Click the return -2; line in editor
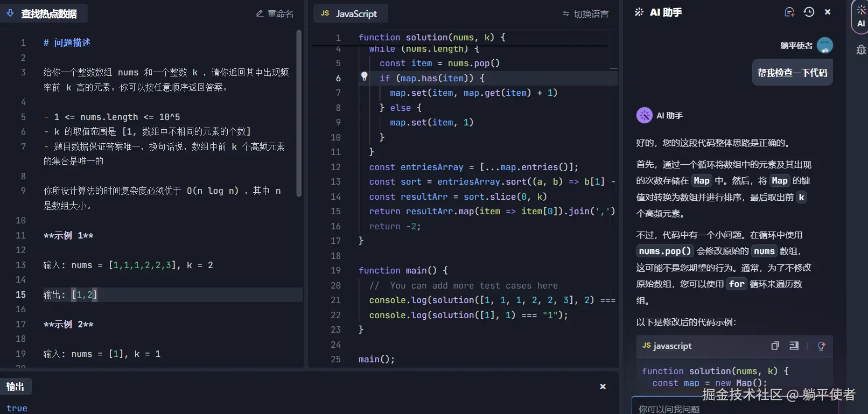Screen dimensions: 868x414 395,226
